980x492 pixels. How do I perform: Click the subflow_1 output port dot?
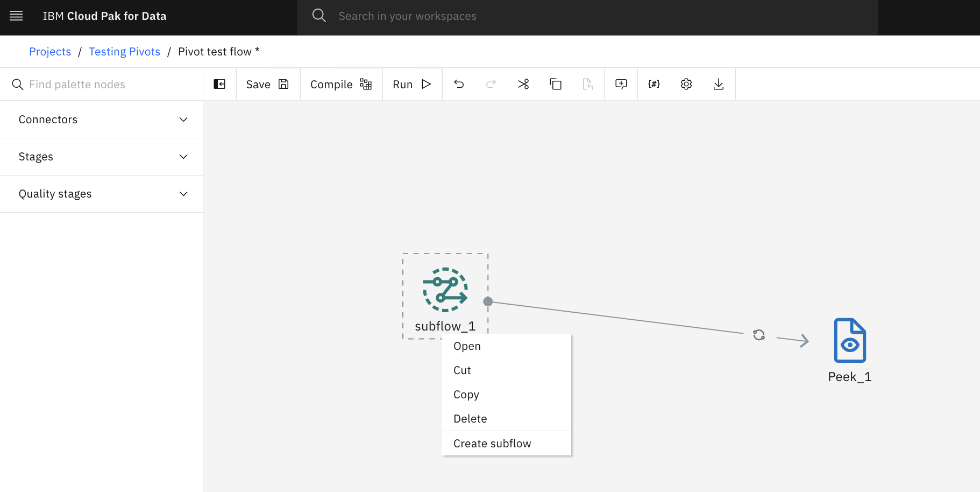[x=488, y=301]
